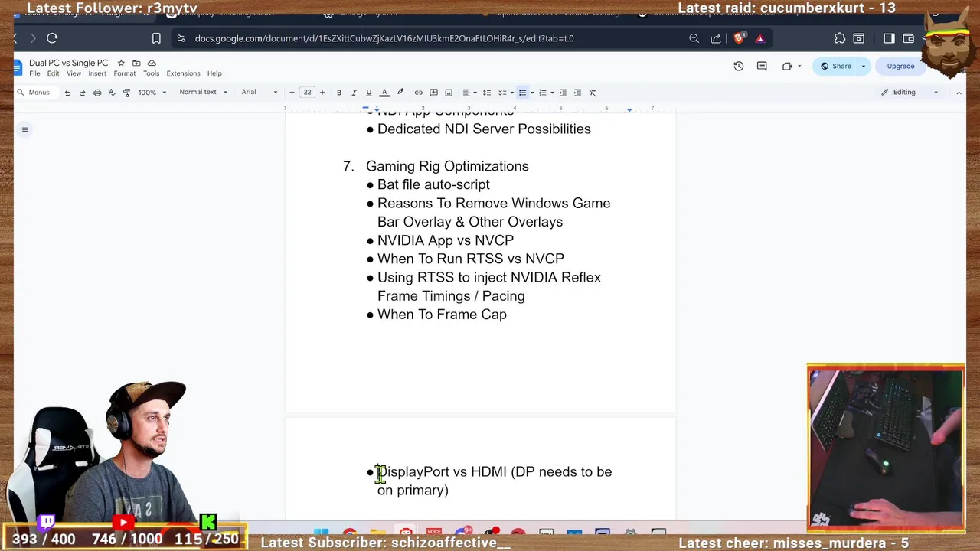Start a meeting with the camera icon
The height and width of the screenshot is (551, 980).
[x=787, y=66]
